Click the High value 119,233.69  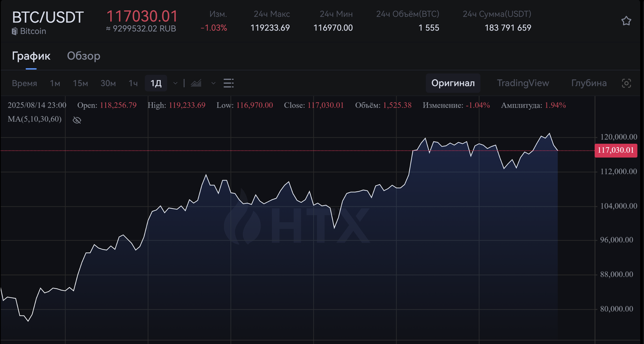[x=187, y=105]
